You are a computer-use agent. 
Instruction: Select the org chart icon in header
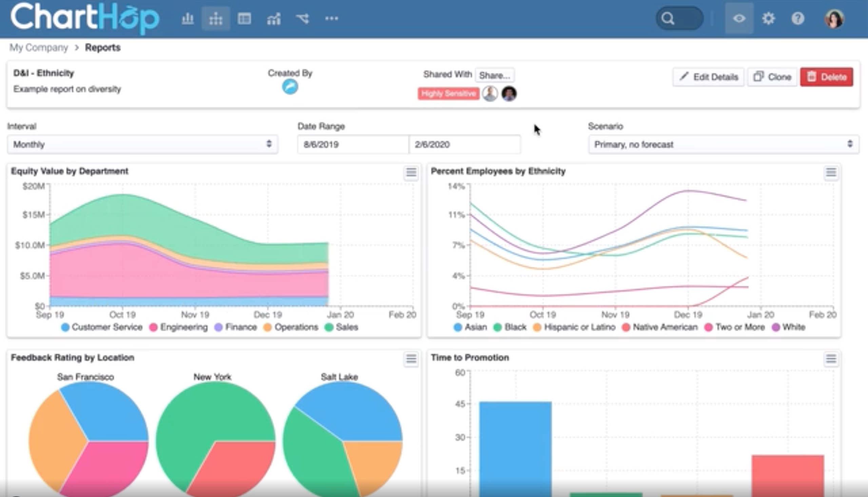(216, 18)
